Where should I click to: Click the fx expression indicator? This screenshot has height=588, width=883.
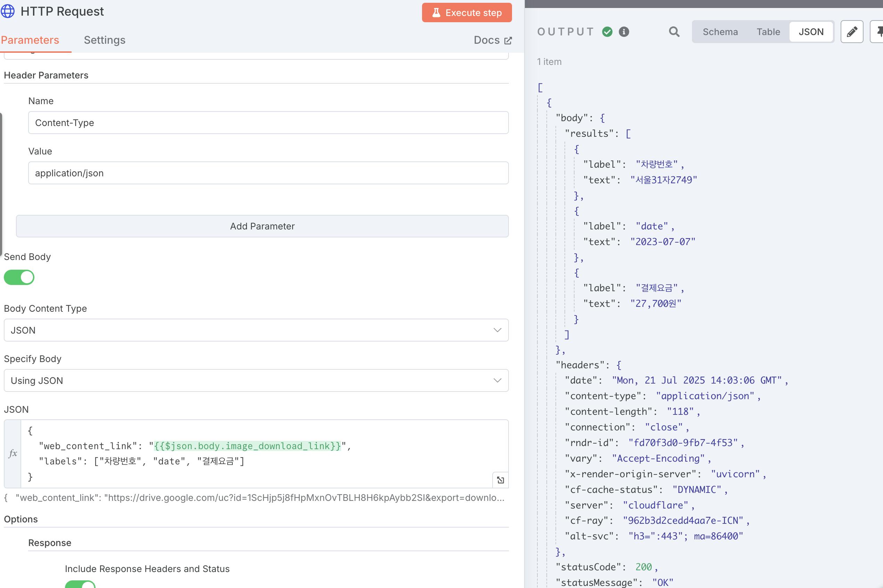13,453
